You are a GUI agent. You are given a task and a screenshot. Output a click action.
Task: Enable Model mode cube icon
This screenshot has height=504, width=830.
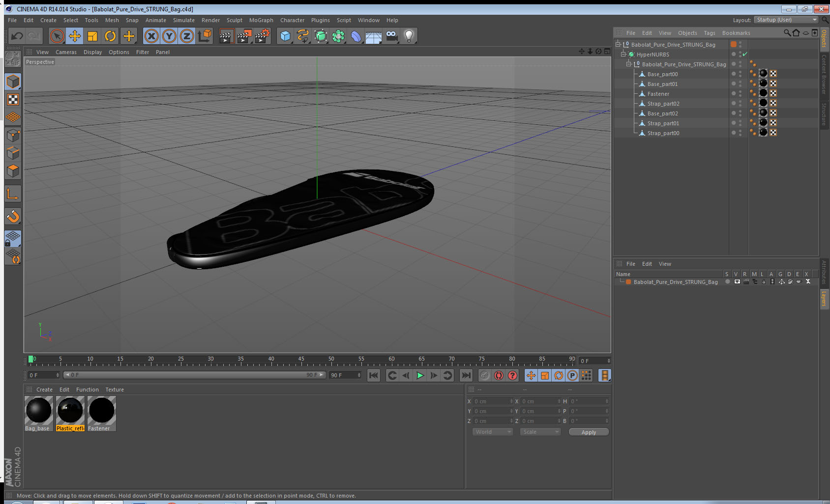(x=13, y=82)
